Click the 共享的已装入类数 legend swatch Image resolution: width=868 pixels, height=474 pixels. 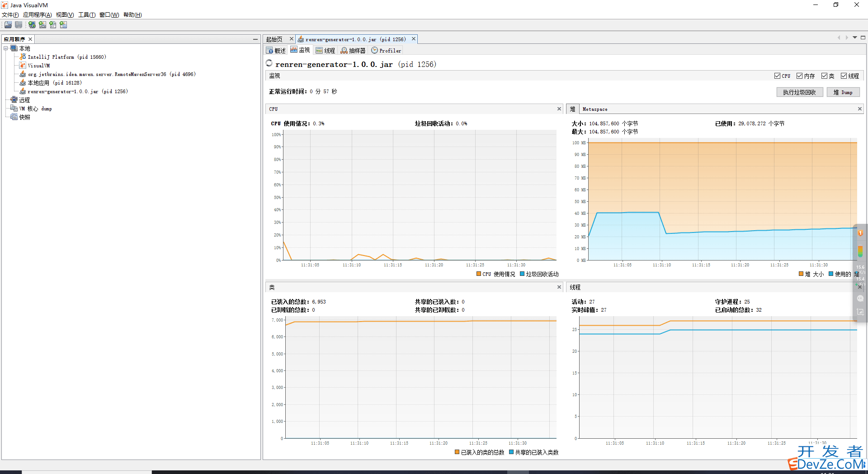(x=511, y=452)
